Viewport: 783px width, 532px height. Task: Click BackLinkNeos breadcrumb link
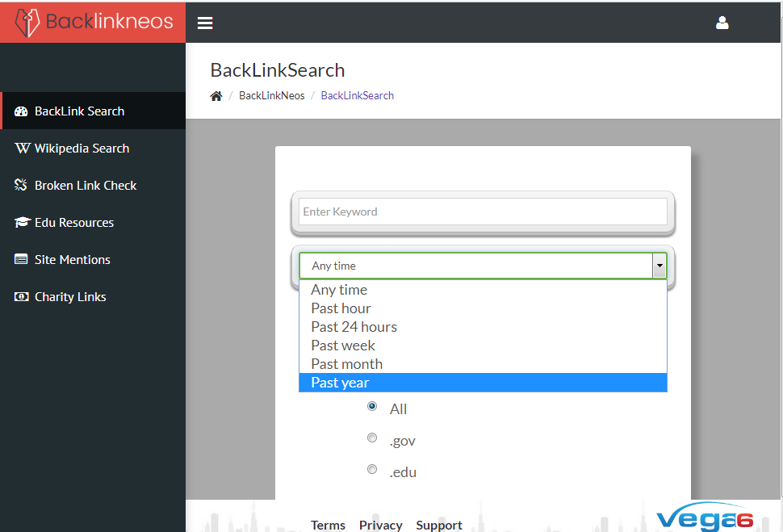click(x=272, y=96)
